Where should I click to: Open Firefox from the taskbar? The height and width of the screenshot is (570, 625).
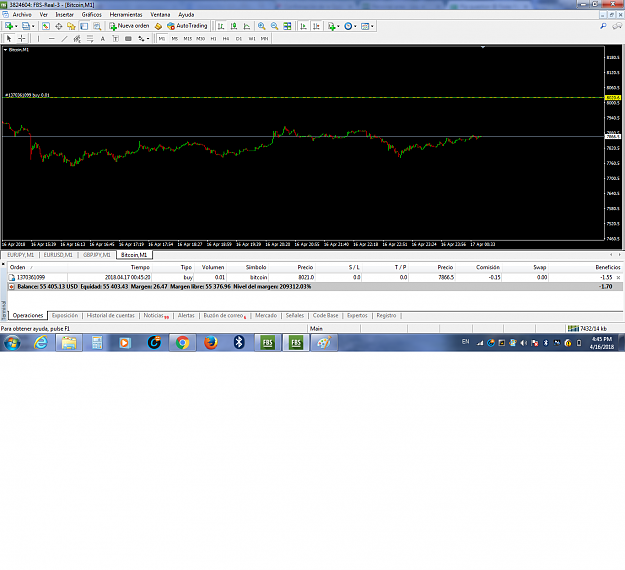(x=210, y=343)
